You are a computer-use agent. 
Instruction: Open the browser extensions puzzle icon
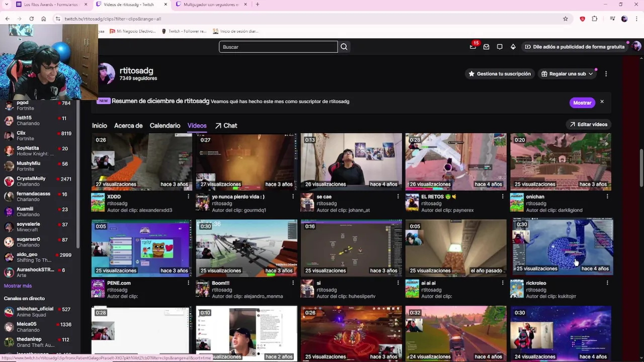click(x=595, y=19)
